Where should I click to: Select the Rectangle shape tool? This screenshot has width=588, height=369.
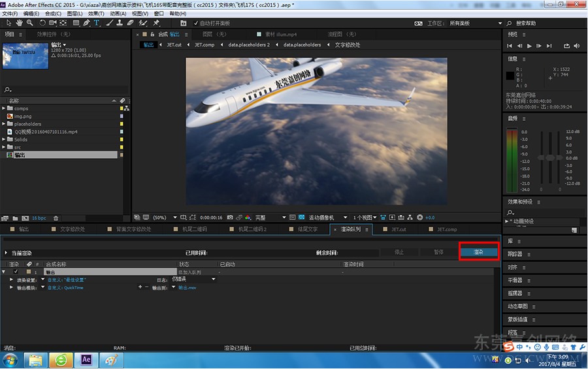tap(76, 23)
